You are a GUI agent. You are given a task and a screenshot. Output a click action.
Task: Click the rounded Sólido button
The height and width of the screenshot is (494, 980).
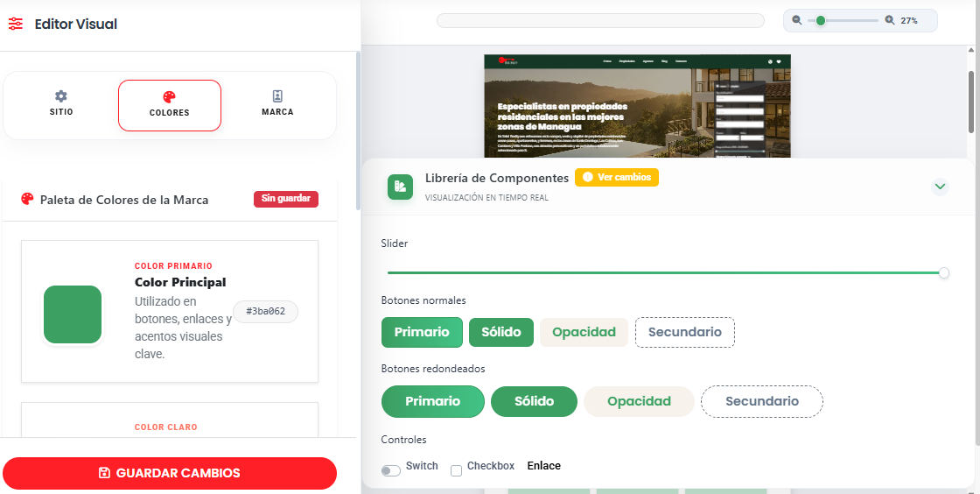click(x=535, y=401)
